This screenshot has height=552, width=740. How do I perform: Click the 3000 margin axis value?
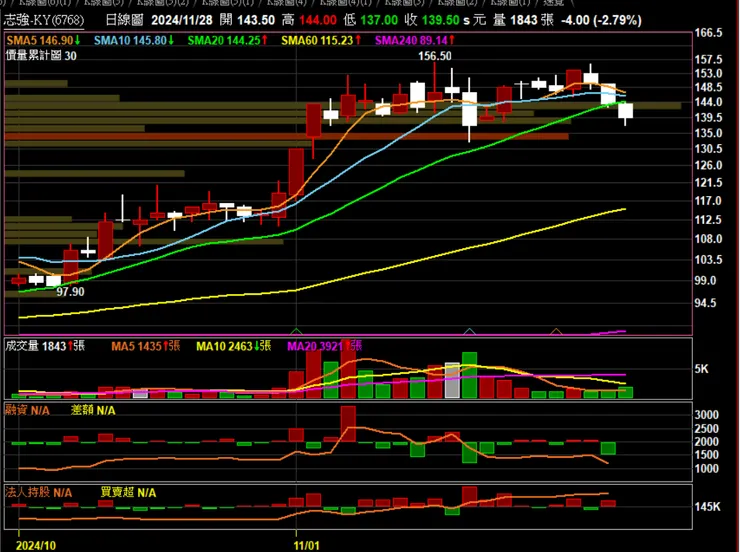click(706, 415)
